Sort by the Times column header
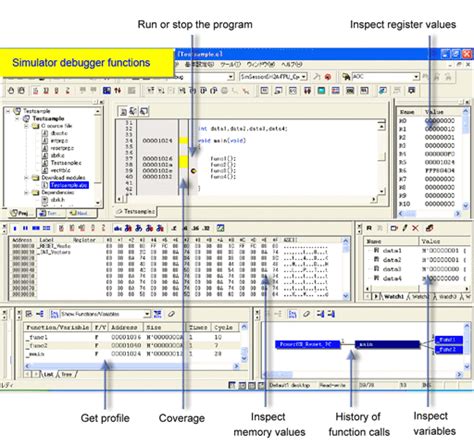 (199, 327)
